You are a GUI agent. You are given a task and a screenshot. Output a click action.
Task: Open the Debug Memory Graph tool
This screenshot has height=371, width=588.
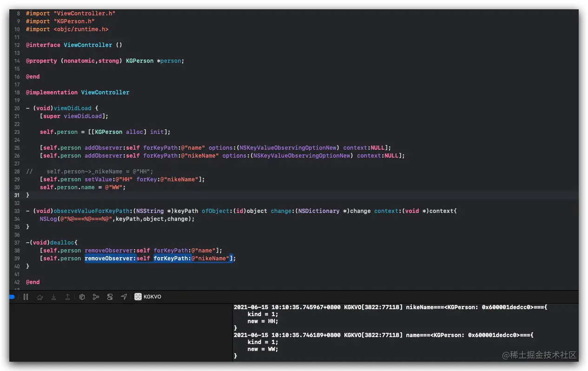(x=96, y=297)
